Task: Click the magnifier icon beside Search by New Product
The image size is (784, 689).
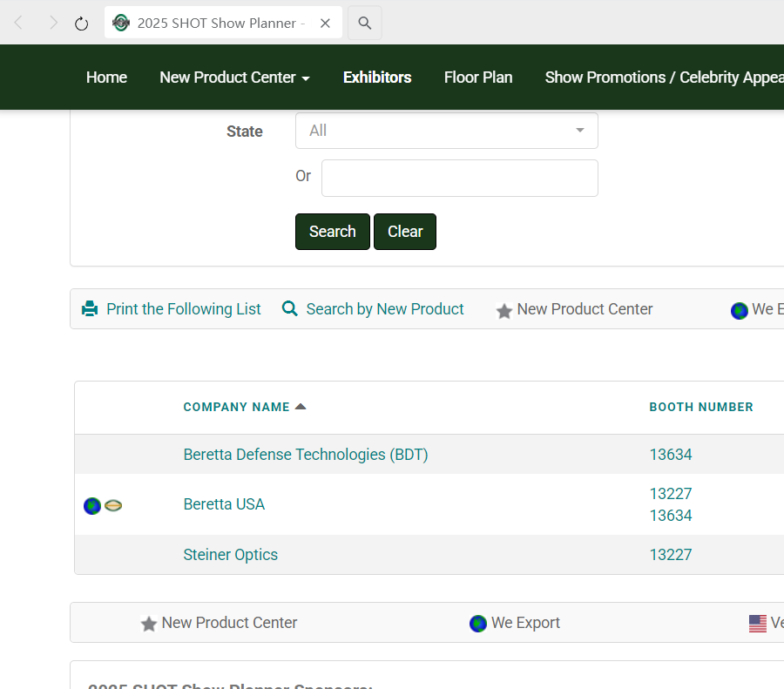Action: pyautogui.click(x=290, y=309)
